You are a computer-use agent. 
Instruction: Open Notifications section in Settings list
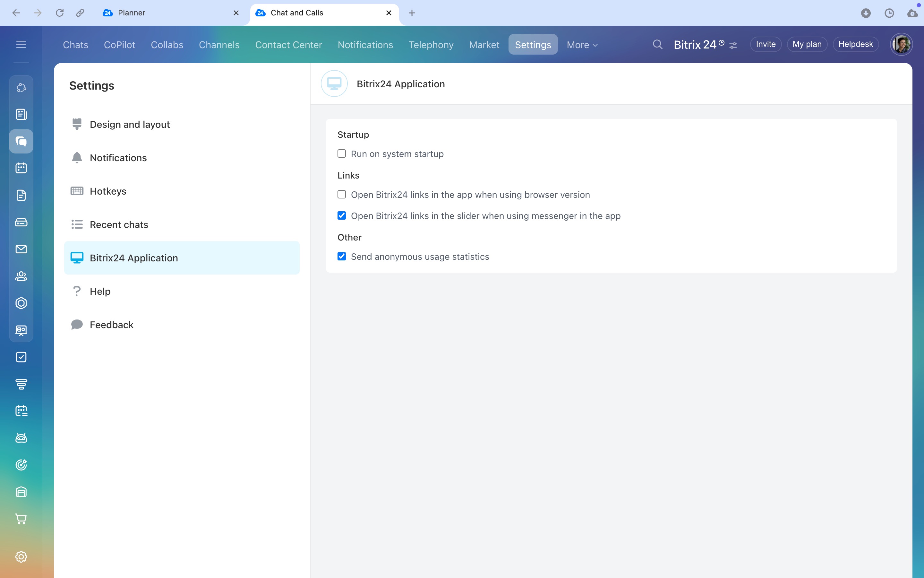coord(182,158)
